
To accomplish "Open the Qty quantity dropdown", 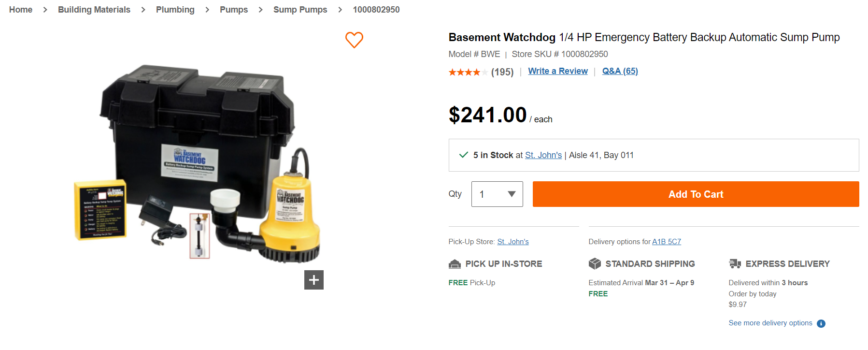I will click(497, 194).
